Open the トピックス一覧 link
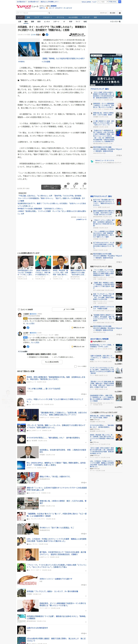Viewport: 138px width, 644px height. click(x=115, y=21)
